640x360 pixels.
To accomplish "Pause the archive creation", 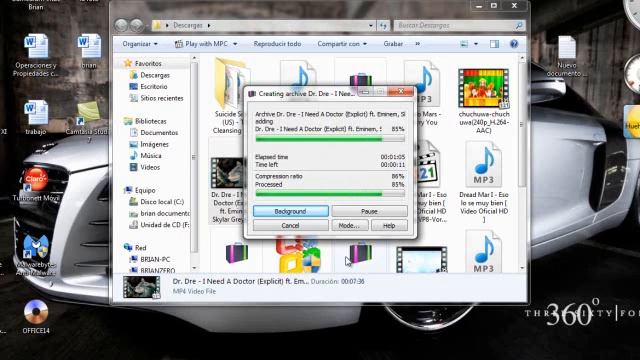I will pos(369,211).
